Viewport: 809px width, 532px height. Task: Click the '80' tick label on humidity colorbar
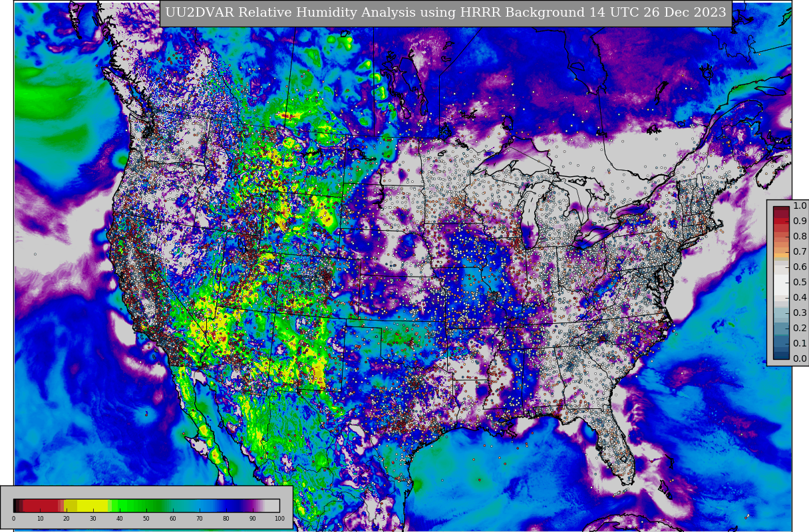coord(226,519)
